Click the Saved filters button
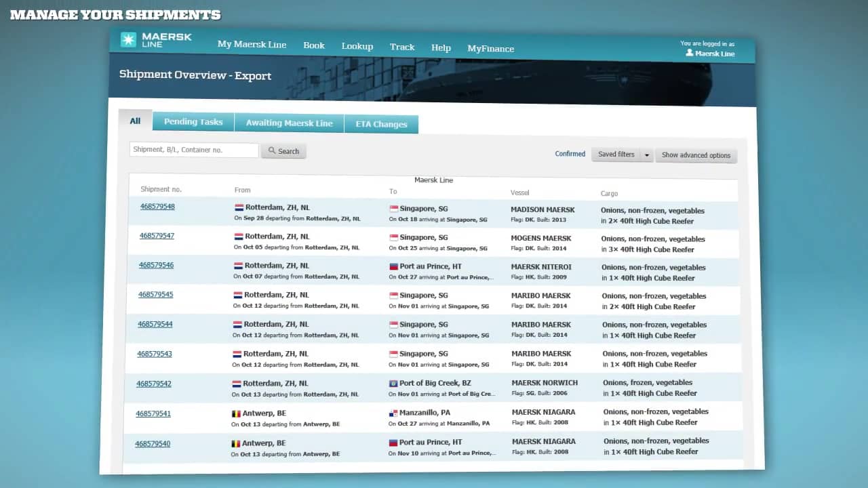Screen dimensions: 868x488 pos(616,155)
